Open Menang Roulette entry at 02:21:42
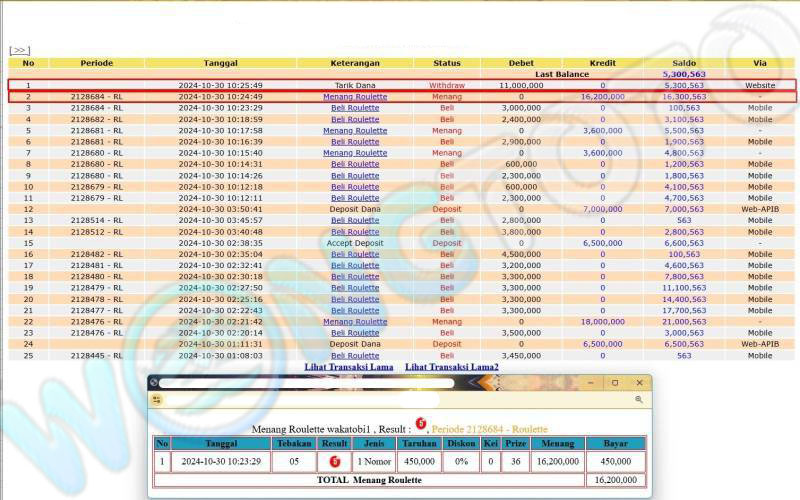 pos(355,322)
